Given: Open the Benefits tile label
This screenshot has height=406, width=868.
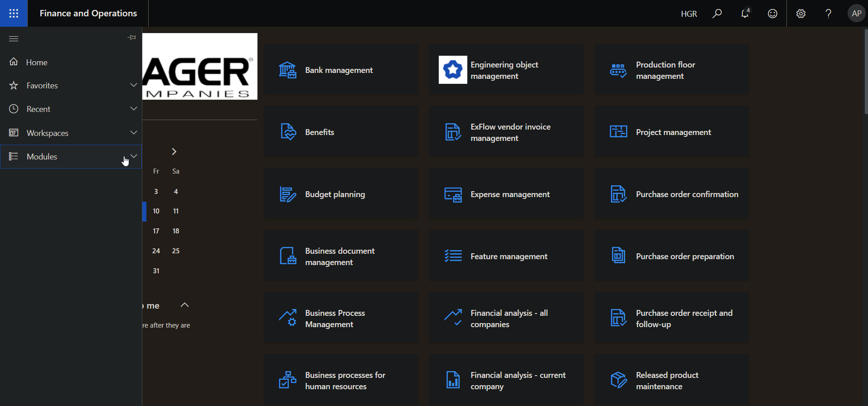Looking at the screenshot, I should tap(320, 132).
